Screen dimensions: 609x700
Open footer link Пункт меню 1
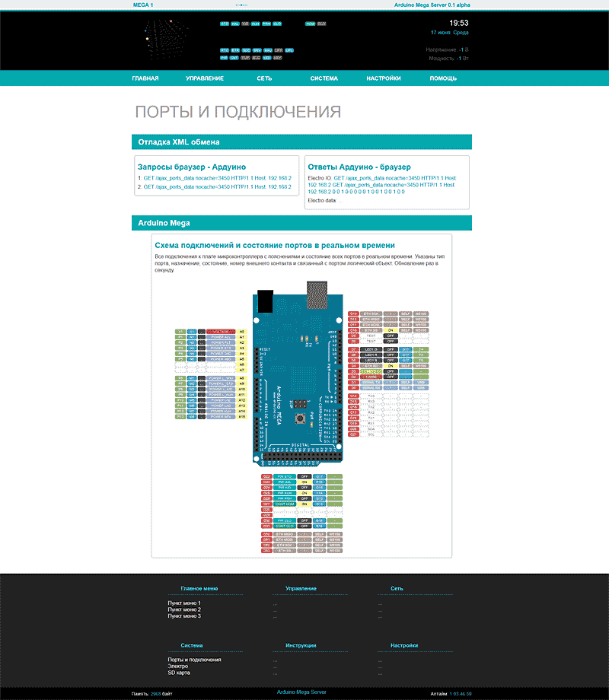point(184,603)
